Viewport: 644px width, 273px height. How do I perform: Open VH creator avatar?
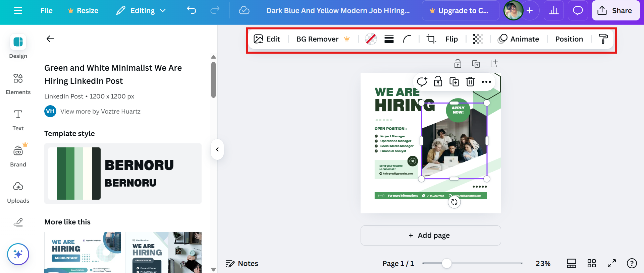[50, 111]
